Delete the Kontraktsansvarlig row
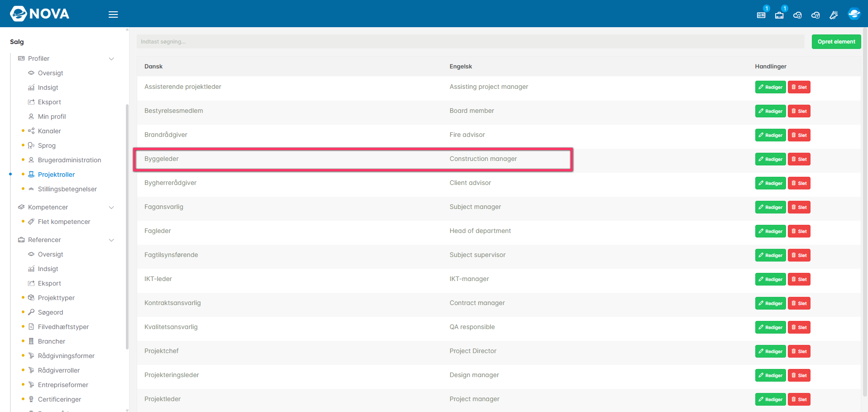 799,303
